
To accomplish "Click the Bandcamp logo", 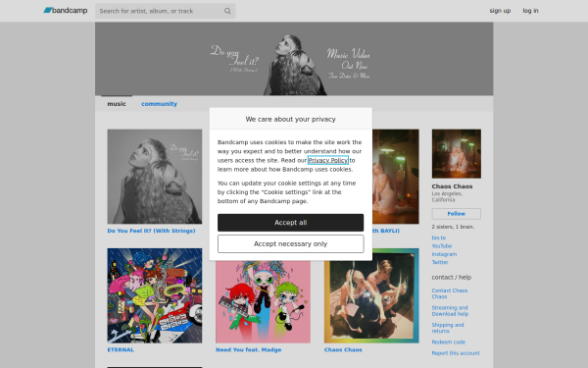I will 66,11.
